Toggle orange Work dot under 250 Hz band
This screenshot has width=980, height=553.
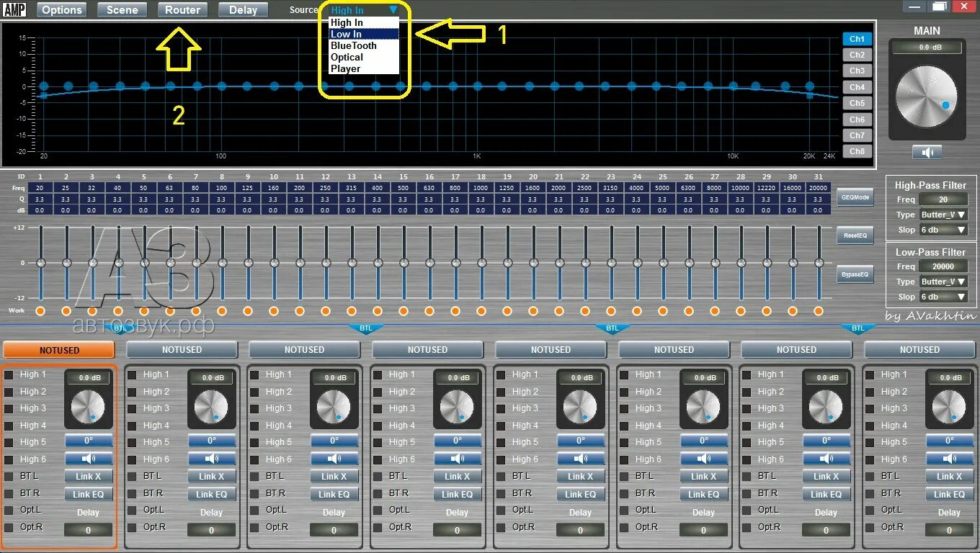pos(326,311)
